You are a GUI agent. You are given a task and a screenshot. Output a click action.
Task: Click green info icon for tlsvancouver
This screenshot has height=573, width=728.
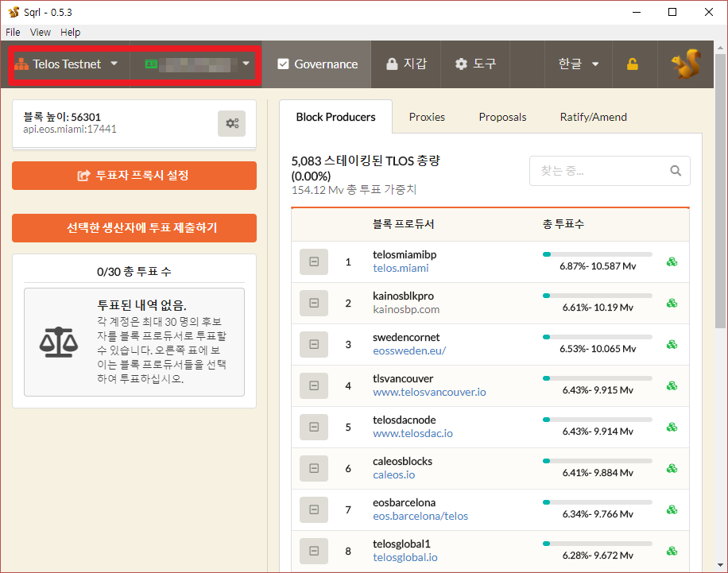pyautogui.click(x=672, y=386)
